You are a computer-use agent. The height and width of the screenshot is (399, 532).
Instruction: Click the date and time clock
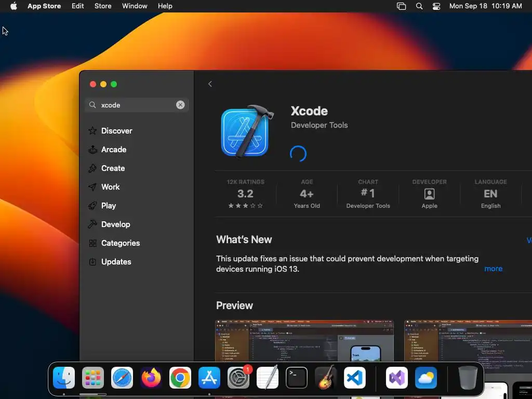click(x=486, y=6)
